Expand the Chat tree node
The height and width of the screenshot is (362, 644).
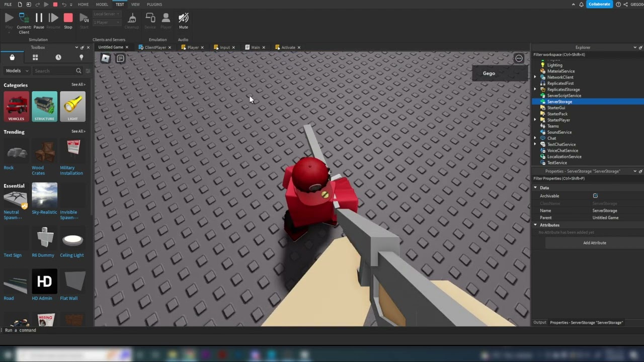(x=535, y=138)
